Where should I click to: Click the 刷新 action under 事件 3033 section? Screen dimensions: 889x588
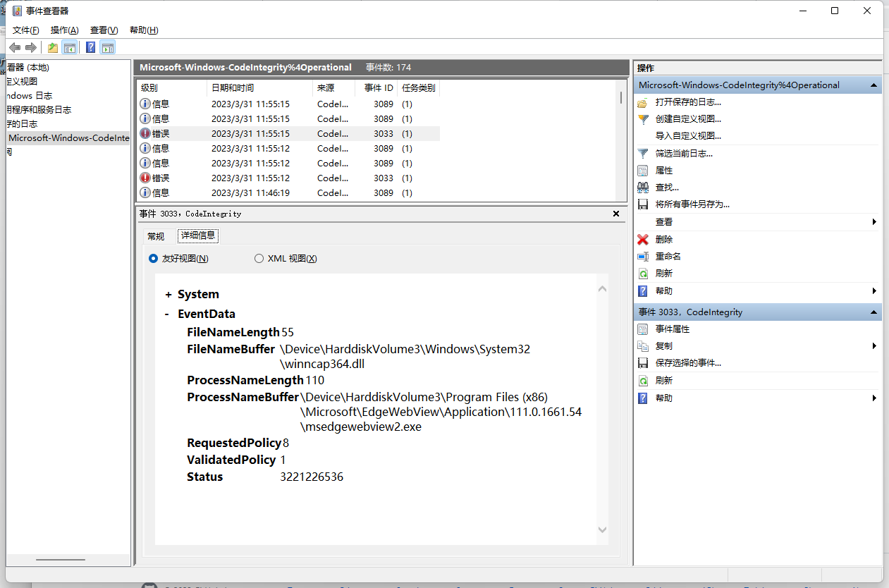(x=664, y=380)
